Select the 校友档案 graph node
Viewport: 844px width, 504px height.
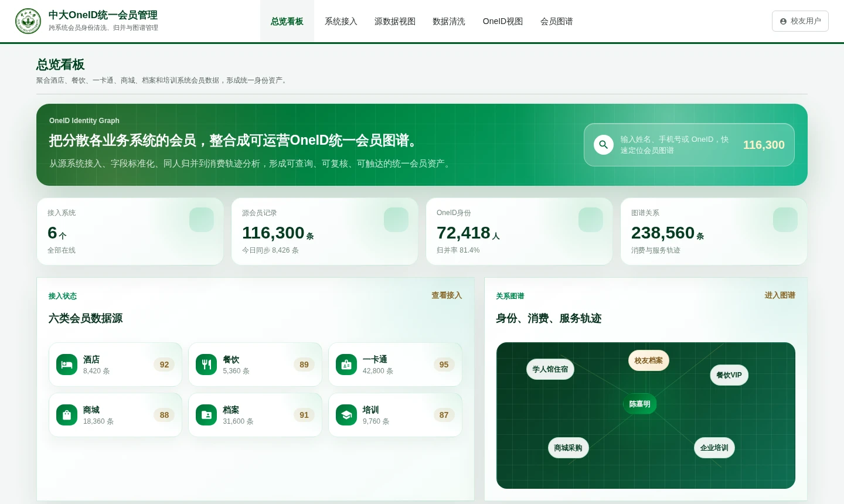pyautogui.click(x=649, y=360)
